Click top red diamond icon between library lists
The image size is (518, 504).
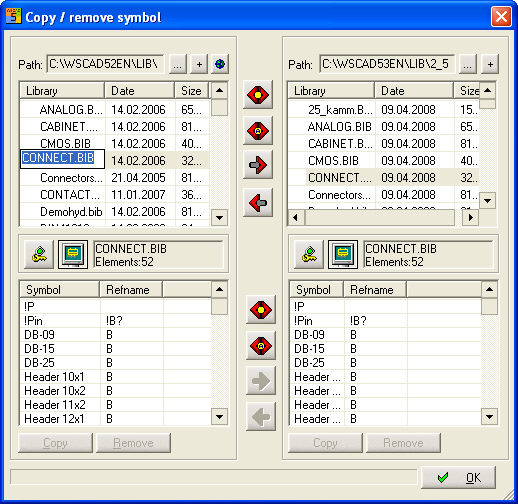coord(258,95)
